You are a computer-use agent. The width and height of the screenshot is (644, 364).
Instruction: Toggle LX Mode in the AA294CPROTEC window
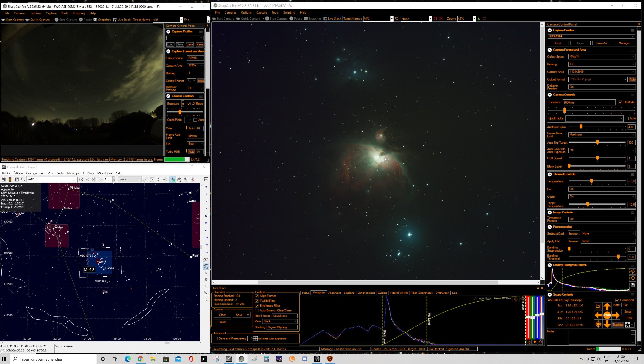coord(620,102)
